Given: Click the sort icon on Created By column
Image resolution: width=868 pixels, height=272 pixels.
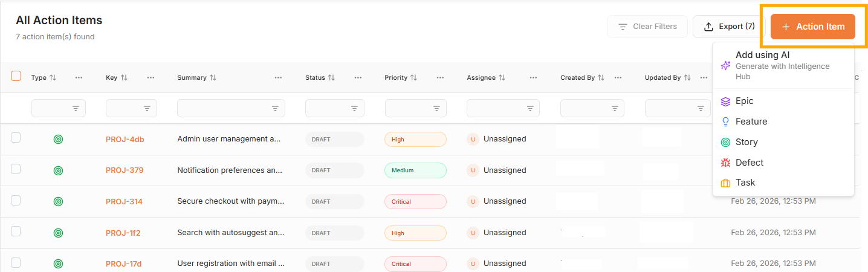Looking at the screenshot, I should (601, 78).
